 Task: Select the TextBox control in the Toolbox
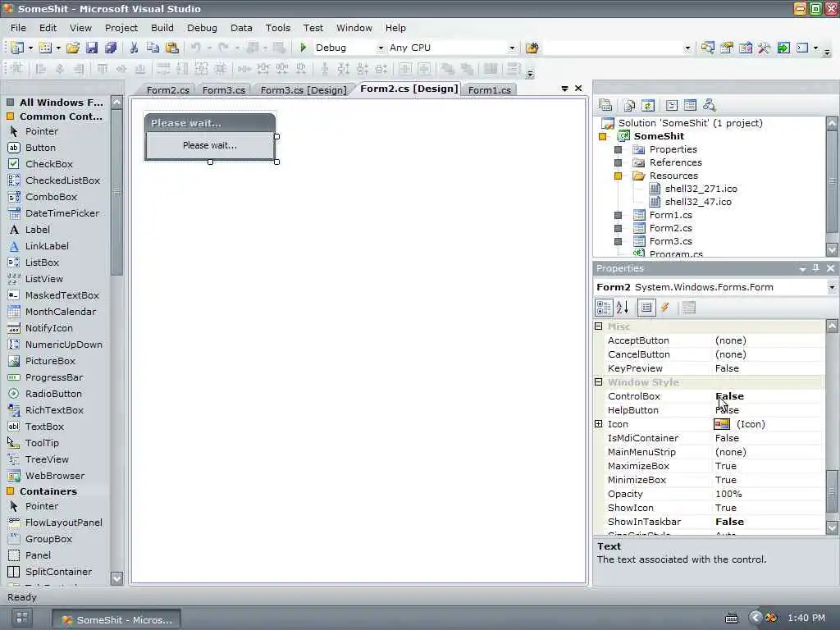point(44,427)
